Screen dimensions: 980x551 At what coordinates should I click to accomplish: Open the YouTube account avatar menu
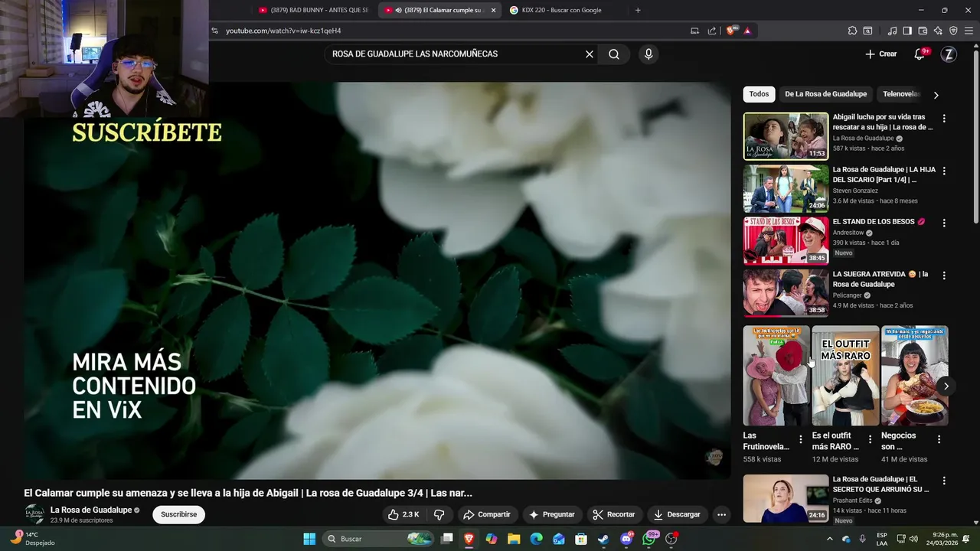tap(949, 54)
